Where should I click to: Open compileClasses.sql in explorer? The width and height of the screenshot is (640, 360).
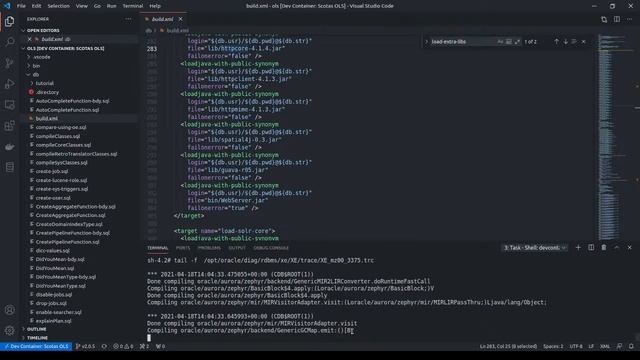58,136
